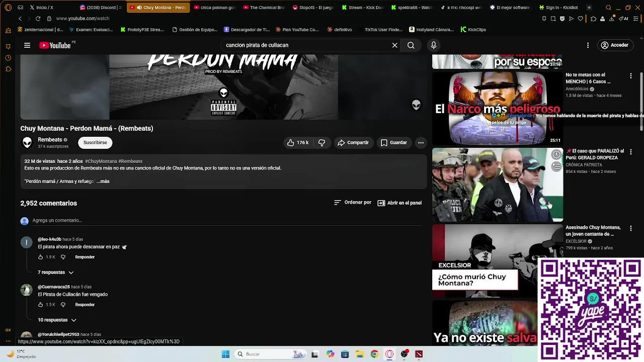The image size is (644, 362).
Task: Run search with the magnifier button
Action: [411, 45]
